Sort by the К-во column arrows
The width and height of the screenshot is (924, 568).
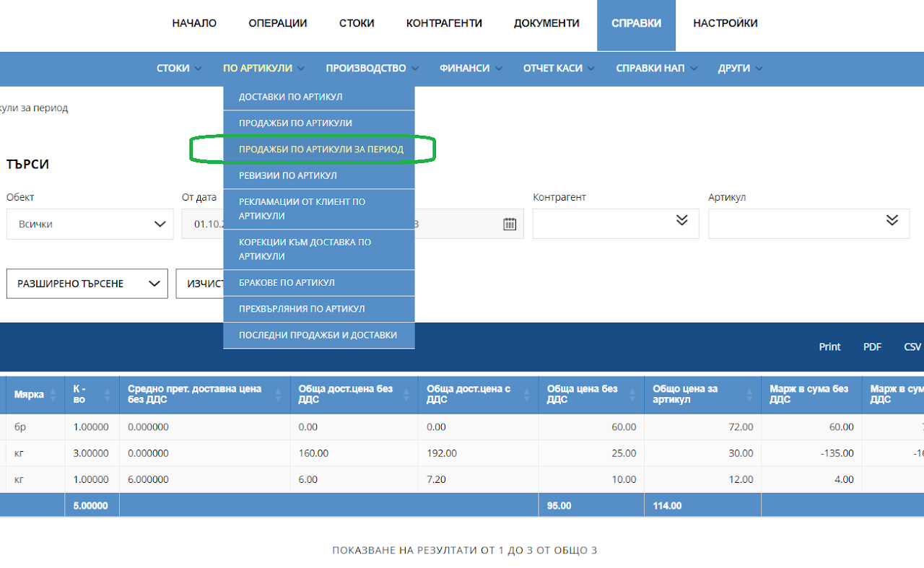click(x=108, y=395)
